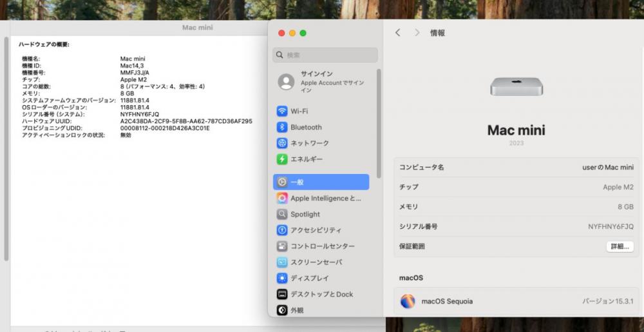Image resolution: width=644 pixels, height=332 pixels.
Task: Select アクセシビリティ label in the sidebar
Action: coord(316,231)
